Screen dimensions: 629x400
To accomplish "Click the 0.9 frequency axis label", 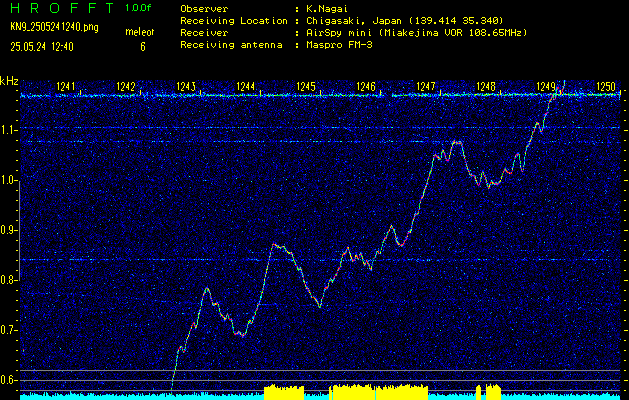I will tap(9, 230).
